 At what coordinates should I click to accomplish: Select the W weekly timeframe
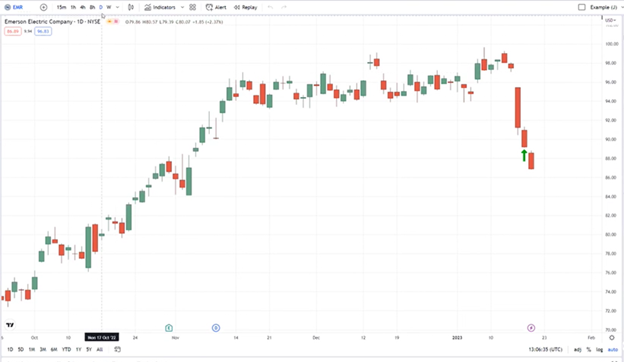point(109,7)
